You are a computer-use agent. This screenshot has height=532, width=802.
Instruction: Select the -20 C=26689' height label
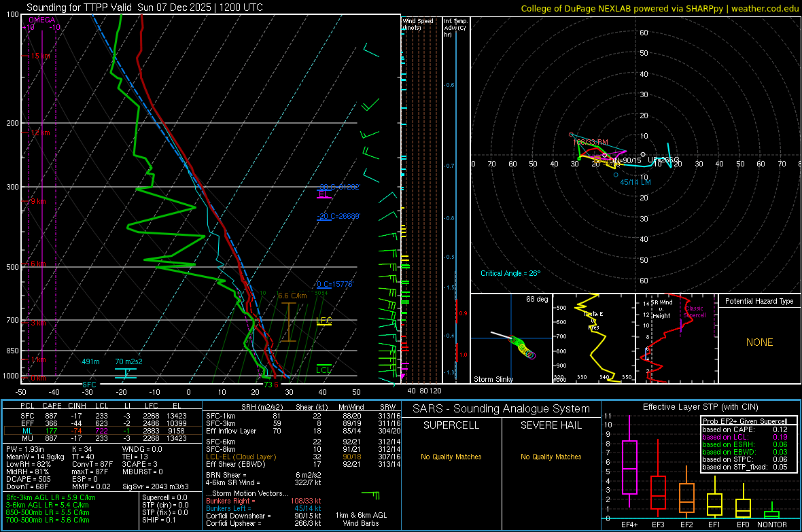338,216
